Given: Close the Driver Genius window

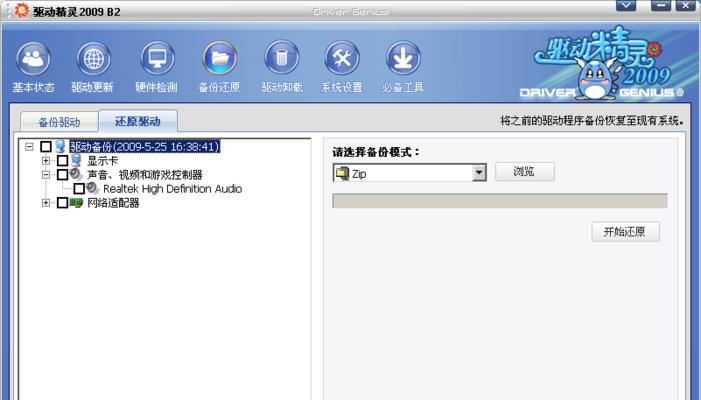Looking at the screenshot, I should point(685,5).
